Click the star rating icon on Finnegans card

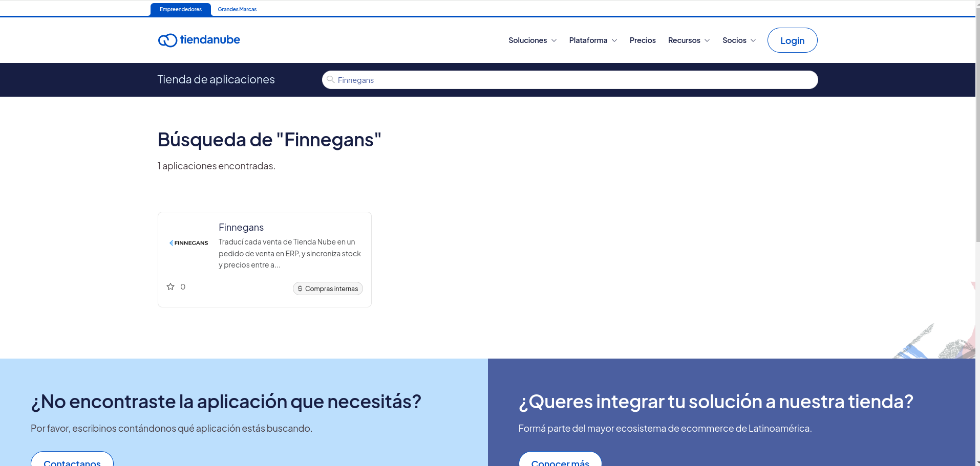[x=171, y=286]
